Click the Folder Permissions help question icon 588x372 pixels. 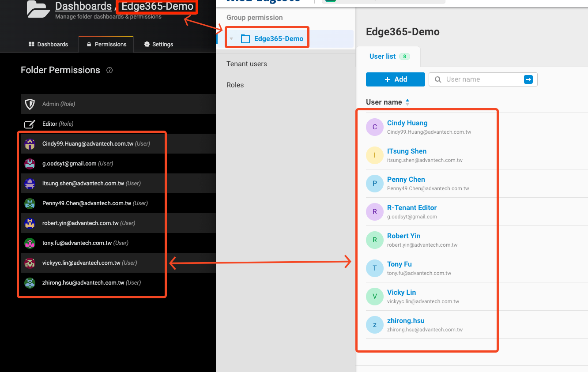[109, 71]
